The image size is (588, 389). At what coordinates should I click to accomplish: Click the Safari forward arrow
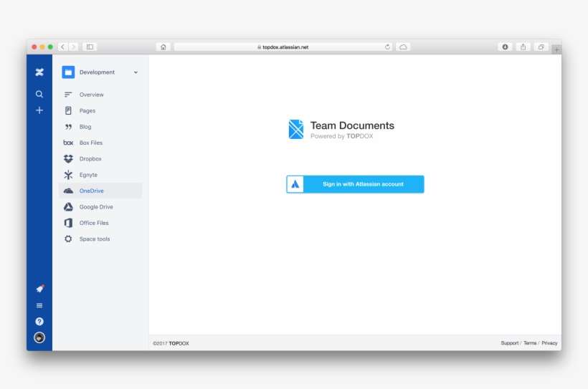73,47
